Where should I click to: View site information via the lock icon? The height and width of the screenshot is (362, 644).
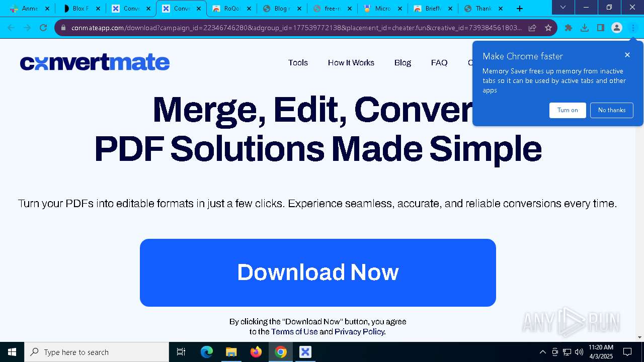(63, 28)
